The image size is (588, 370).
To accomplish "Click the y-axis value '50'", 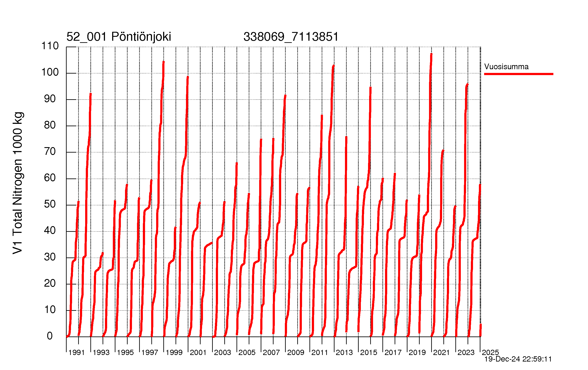I will tap(50, 204).
